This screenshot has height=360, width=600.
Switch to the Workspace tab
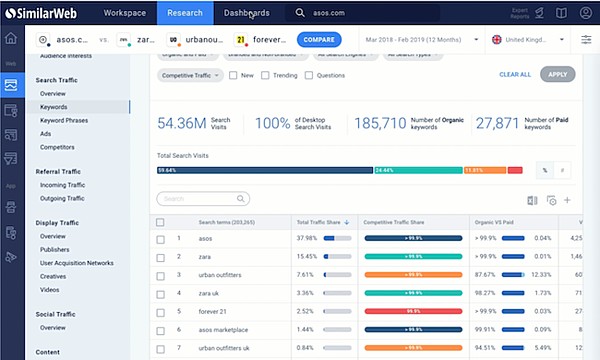[125, 13]
